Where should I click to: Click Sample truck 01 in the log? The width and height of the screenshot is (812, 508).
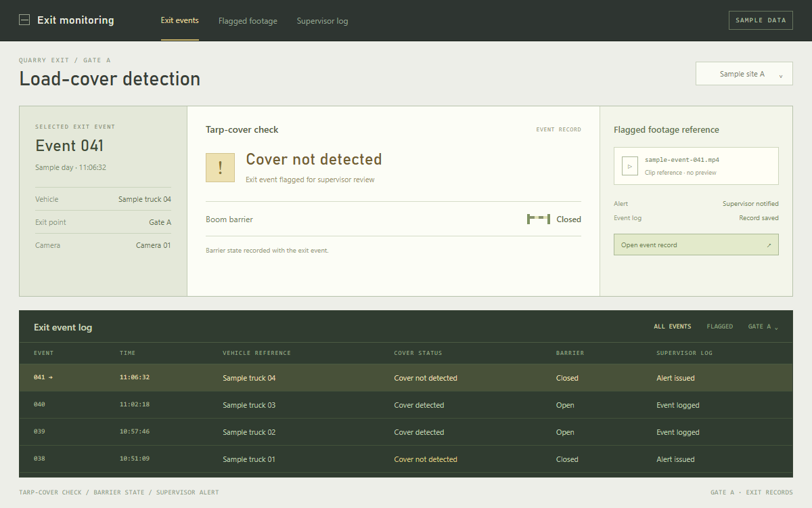249,459
